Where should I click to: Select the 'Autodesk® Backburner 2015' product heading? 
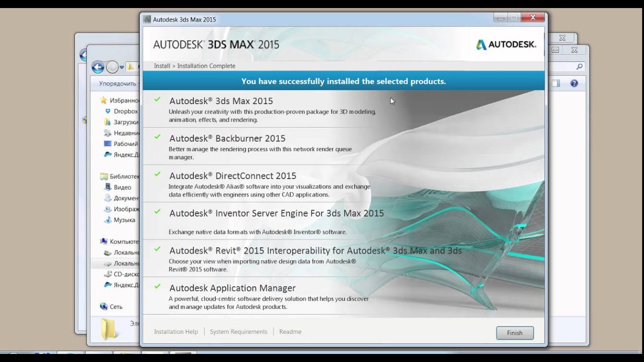227,138
